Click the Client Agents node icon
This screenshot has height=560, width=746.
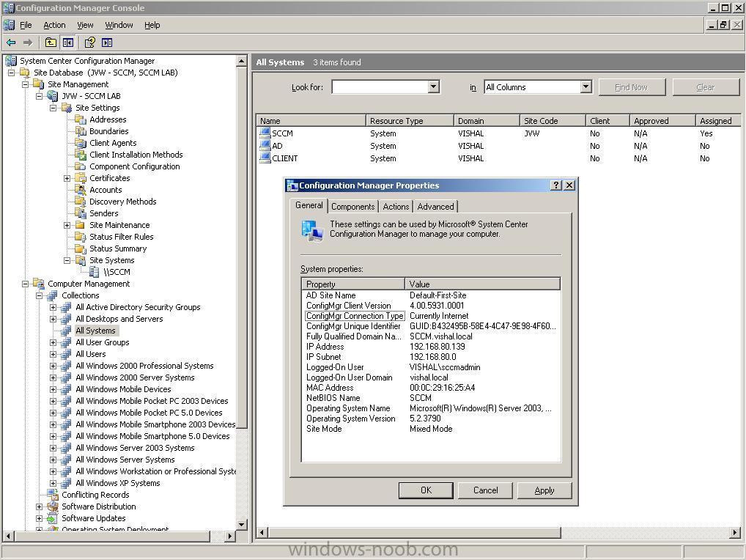pyautogui.click(x=81, y=143)
